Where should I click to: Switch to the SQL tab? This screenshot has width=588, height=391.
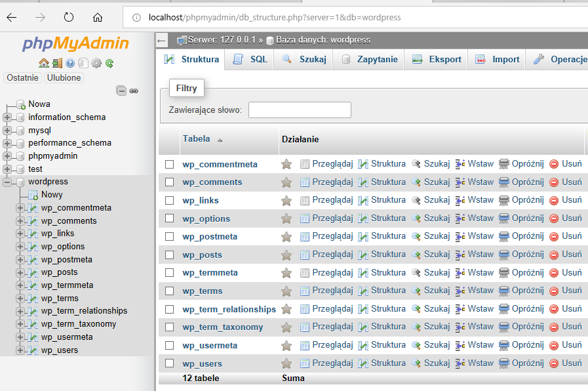click(250, 59)
